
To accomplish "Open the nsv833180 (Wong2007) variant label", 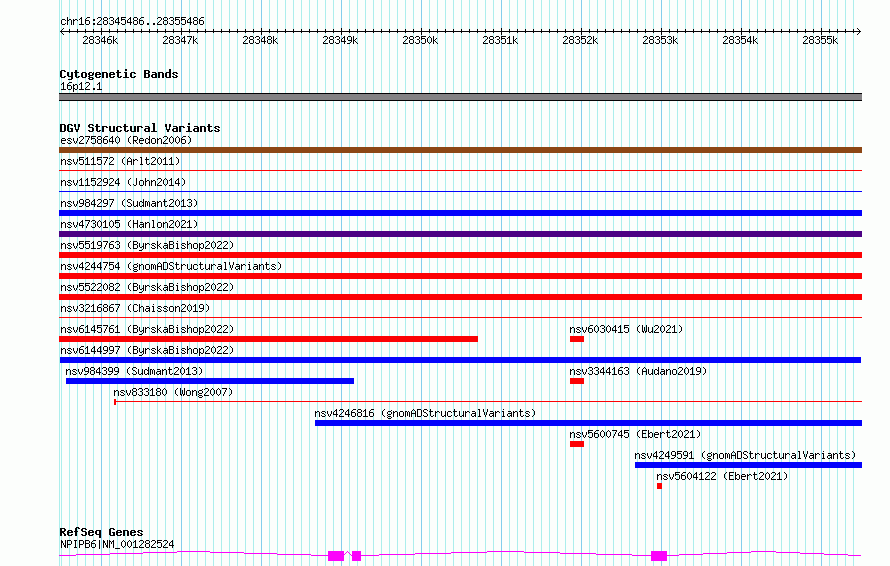I will coord(173,392).
